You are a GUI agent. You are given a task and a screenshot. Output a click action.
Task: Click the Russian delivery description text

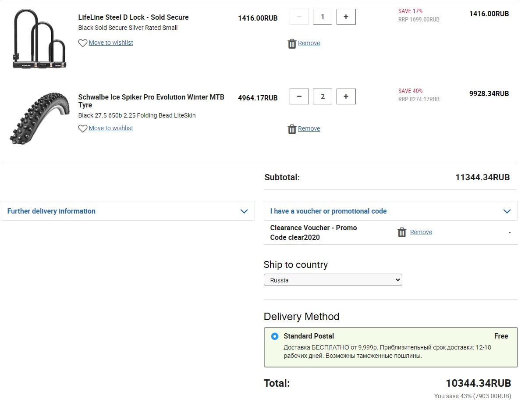(x=387, y=351)
